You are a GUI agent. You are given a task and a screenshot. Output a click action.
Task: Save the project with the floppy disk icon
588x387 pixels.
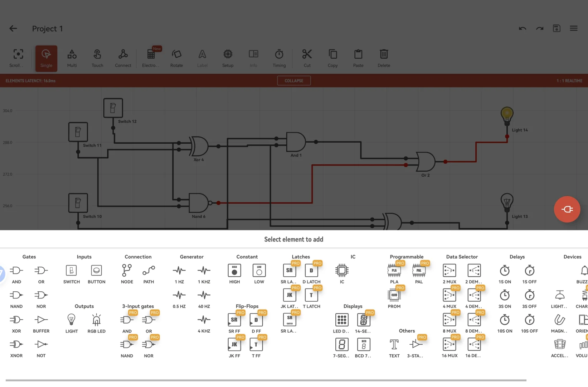557,28
